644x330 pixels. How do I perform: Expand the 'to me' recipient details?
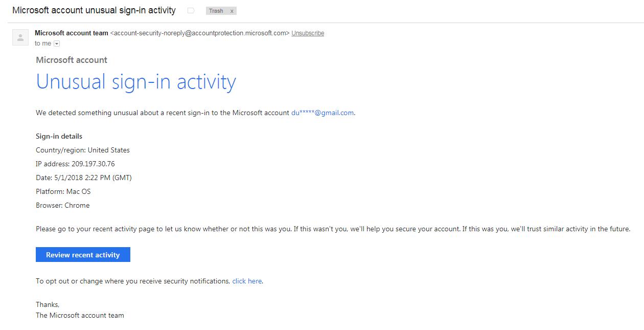pyautogui.click(x=56, y=43)
